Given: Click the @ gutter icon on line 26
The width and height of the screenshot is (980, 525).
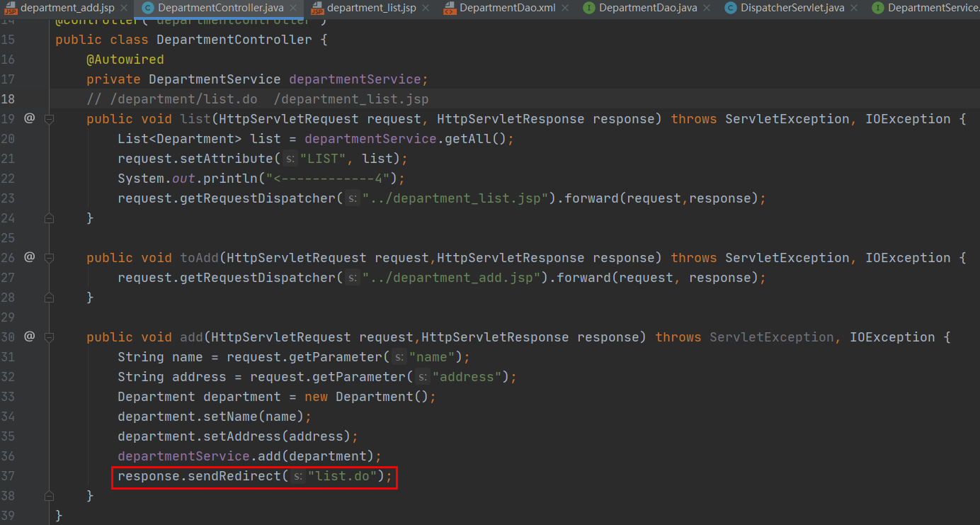Looking at the screenshot, I should coord(29,257).
